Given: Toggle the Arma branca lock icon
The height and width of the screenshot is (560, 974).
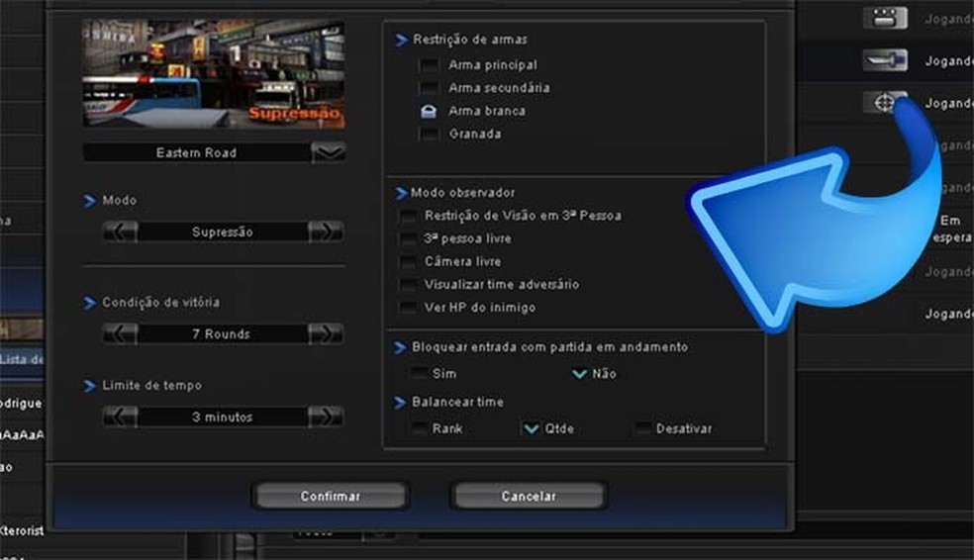Looking at the screenshot, I should point(429,111).
